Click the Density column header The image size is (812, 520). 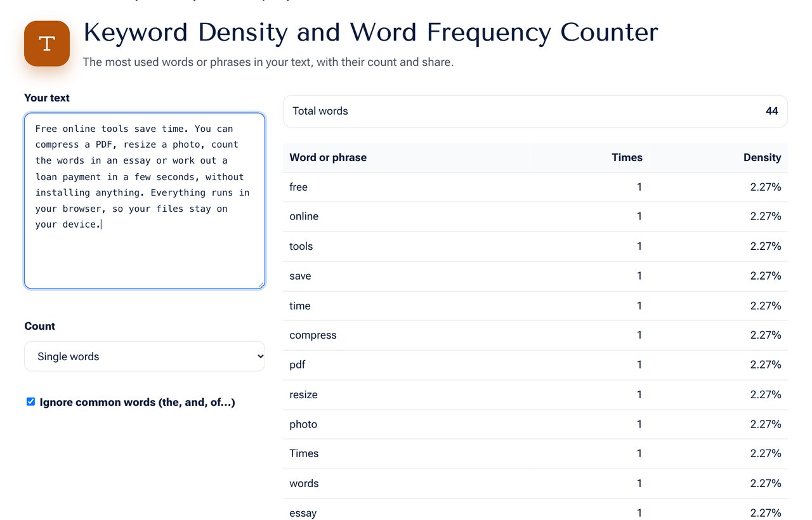(x=762, y=157)
